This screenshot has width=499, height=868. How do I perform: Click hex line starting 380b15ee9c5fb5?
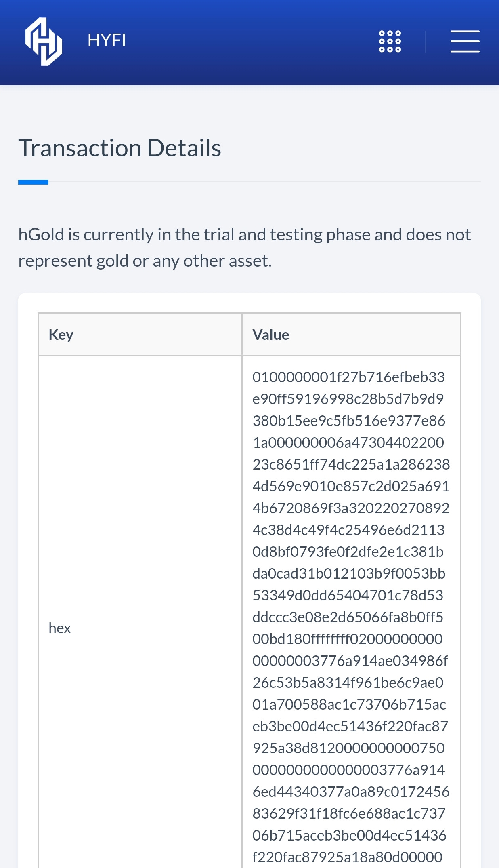click(x=349, y=421)
